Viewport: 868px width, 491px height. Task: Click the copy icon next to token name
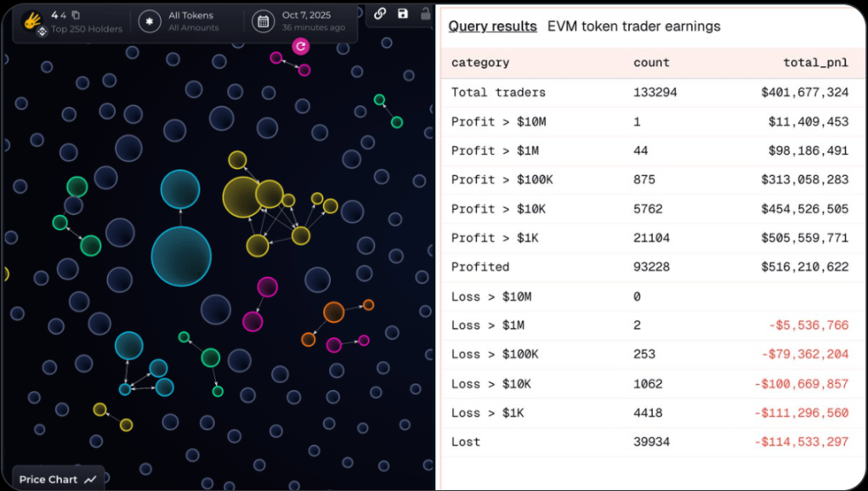(76, 15)
